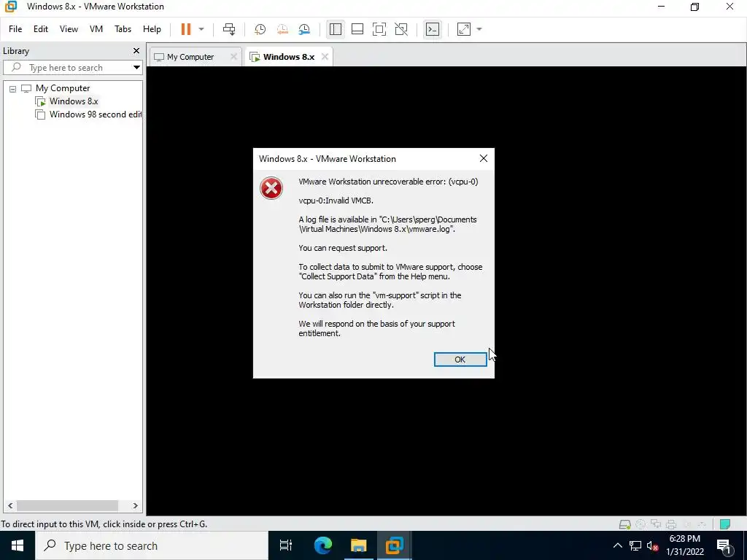Click the Unity mode toolbar icon
This screenshot has width=747, height=560.
(401, 29)
